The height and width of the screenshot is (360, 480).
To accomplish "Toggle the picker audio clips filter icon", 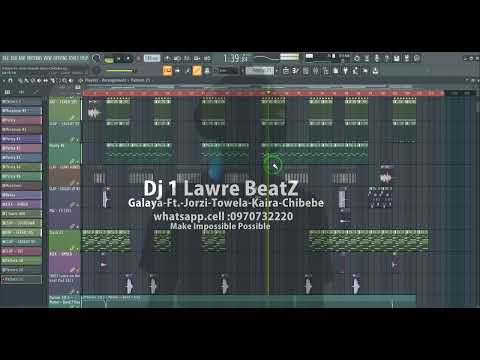I will click(x=22, y=92).
